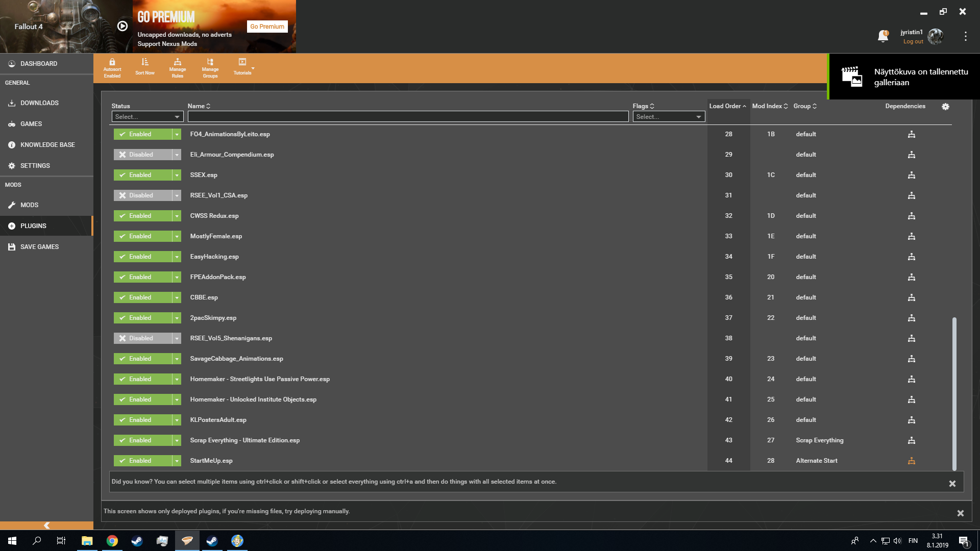
Task: Open dependencies icon for EasyHacking.esp
Action: click(912, 257)
